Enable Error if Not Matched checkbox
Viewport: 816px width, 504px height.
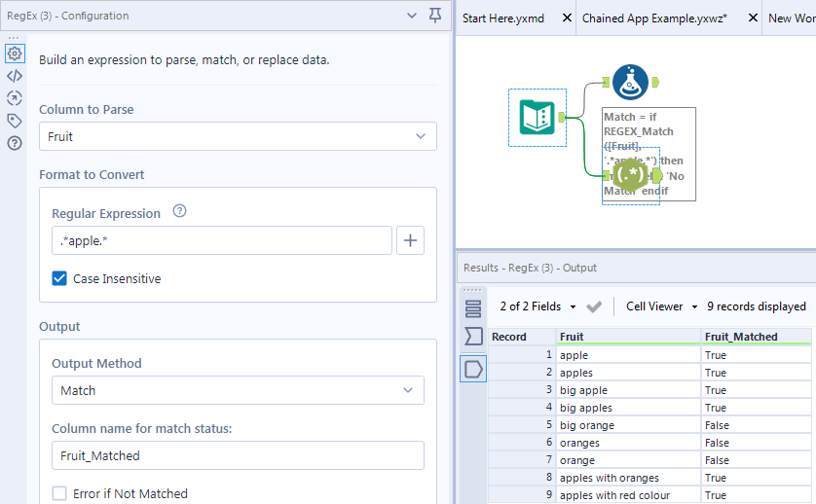pos(60,493)
